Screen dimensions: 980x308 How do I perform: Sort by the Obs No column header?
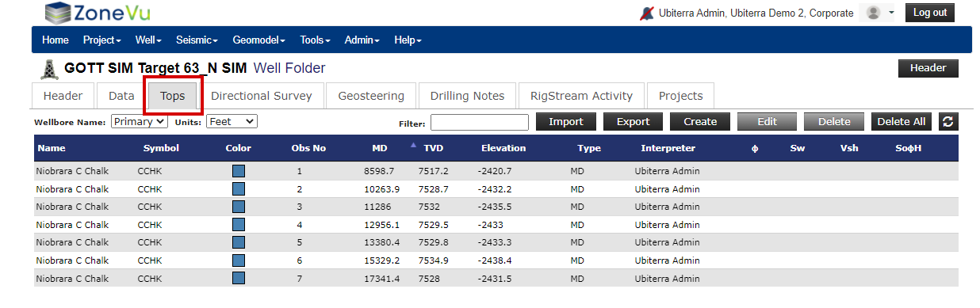tap(308, 148)
